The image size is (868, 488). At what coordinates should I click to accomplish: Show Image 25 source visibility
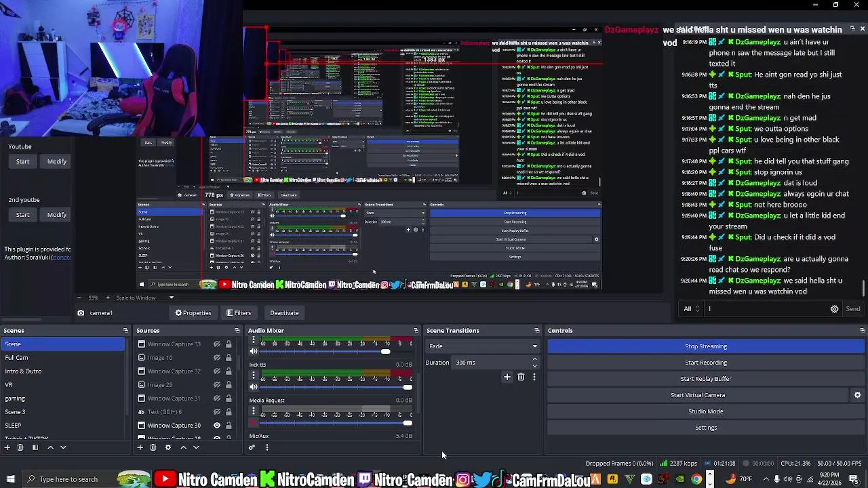pyautogui.click(x=217, y=385)
